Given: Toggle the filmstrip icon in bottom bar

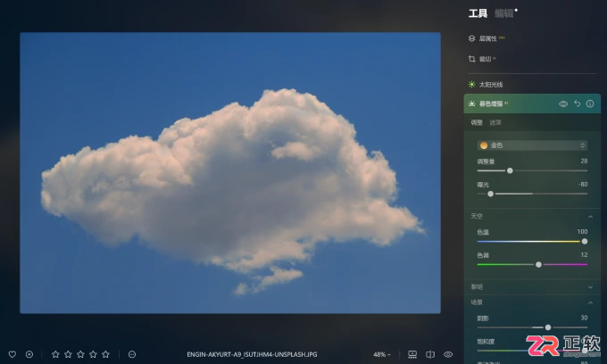Looking at the screenshot, I should (412, 354).
